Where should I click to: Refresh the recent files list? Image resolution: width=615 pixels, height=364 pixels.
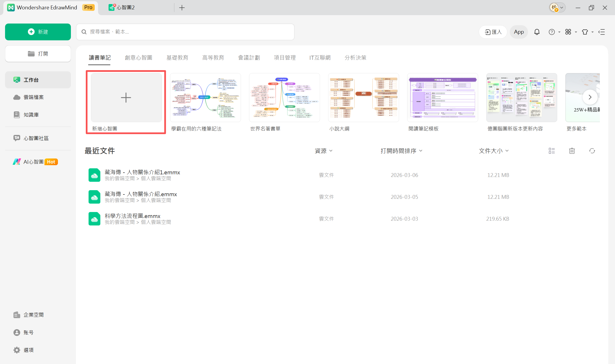point(592,151)
